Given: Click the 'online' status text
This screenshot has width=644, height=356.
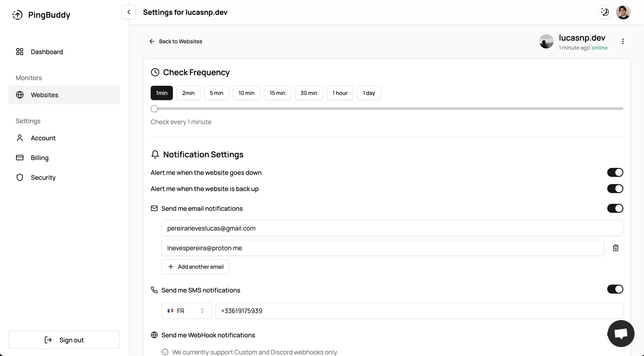Looking at the screenshot, I should tap(600, 48).
